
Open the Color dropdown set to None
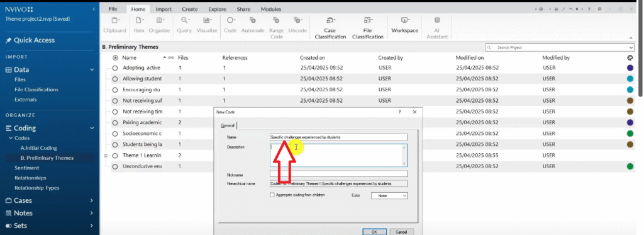pos(389,196)
